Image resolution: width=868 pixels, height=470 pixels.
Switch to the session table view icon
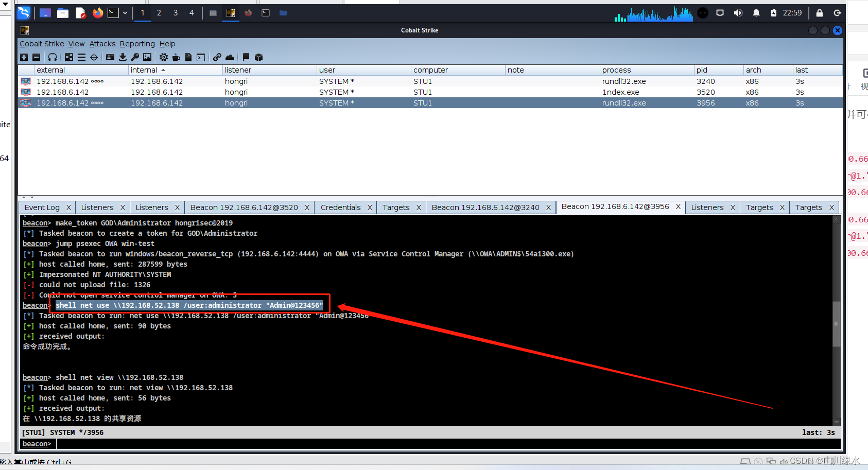click(x=81, y=57)
